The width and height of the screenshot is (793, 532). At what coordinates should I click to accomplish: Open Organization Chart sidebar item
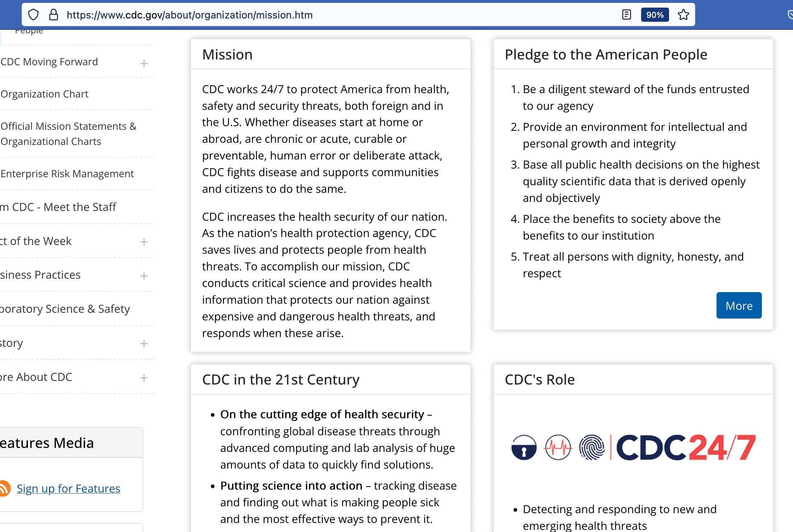click(x=44, y=94)
